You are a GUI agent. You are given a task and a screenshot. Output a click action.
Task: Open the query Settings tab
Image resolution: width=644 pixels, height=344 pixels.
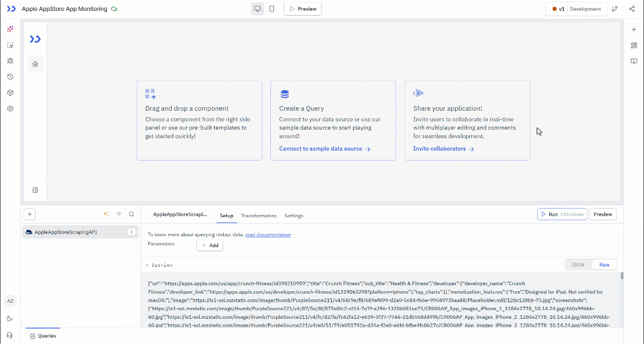pos(294,216)
